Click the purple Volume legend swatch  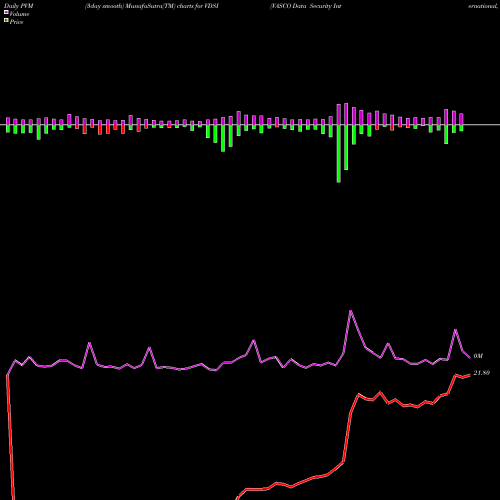click(6, 13)
